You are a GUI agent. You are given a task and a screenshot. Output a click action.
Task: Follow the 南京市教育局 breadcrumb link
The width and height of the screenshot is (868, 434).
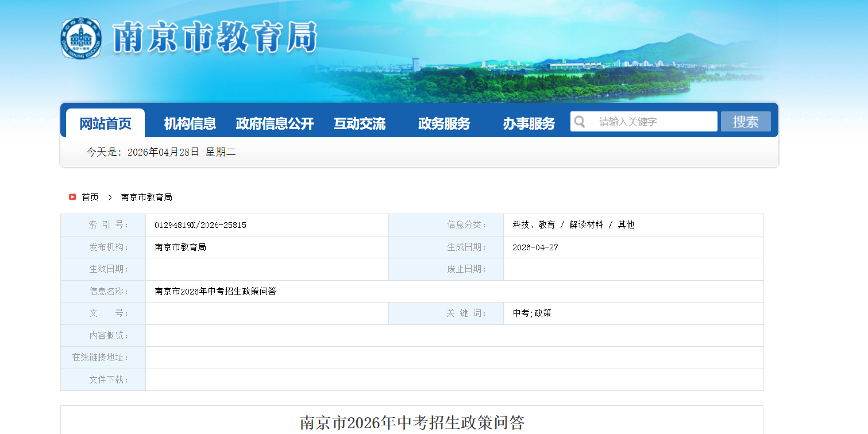click(x=146, y=197)
